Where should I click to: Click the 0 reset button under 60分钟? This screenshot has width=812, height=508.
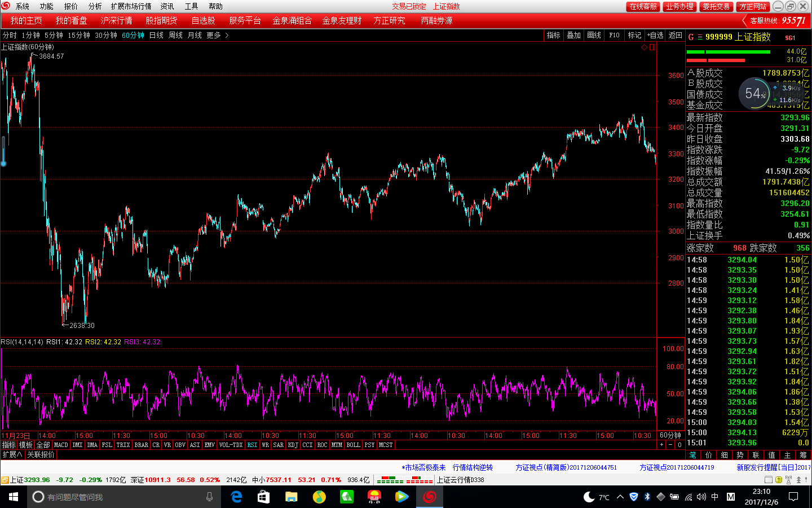coord(679,445)
